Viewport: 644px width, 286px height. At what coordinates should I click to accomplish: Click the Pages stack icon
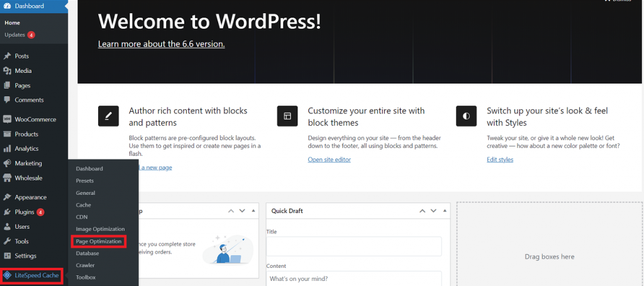(x=7, y=85)
